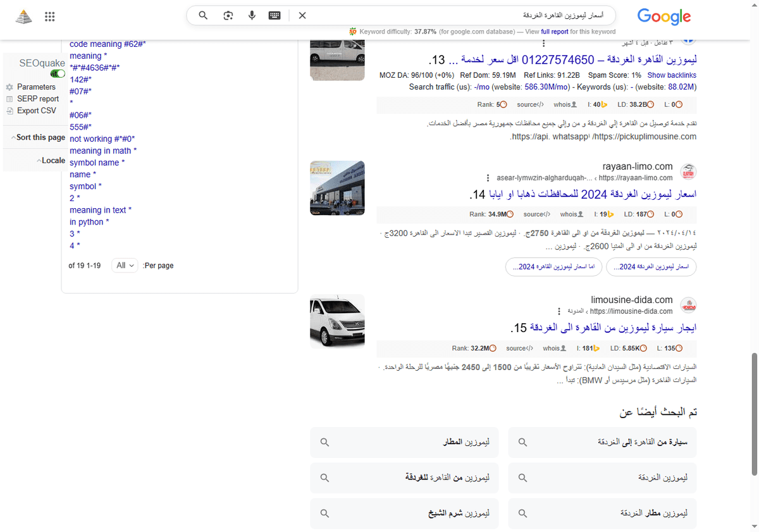
Task: Click the Parameters gear icon in SEOquake panel
Action: point(9,87)
